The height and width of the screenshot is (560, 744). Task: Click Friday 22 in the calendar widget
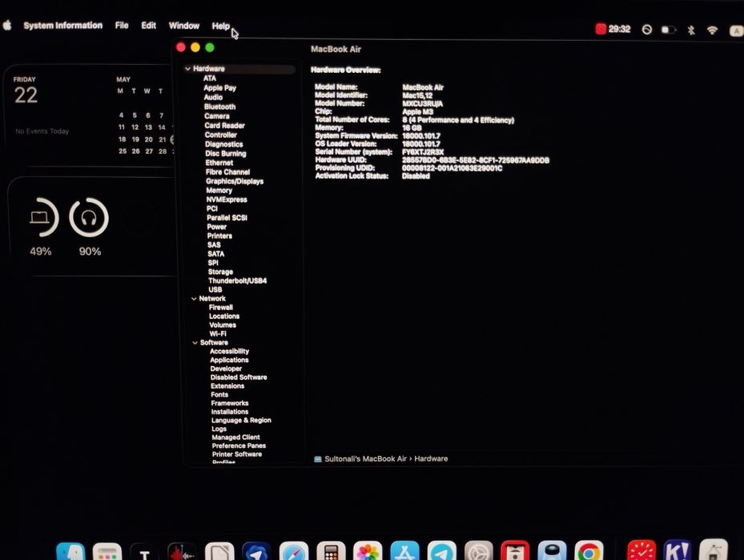26,91
